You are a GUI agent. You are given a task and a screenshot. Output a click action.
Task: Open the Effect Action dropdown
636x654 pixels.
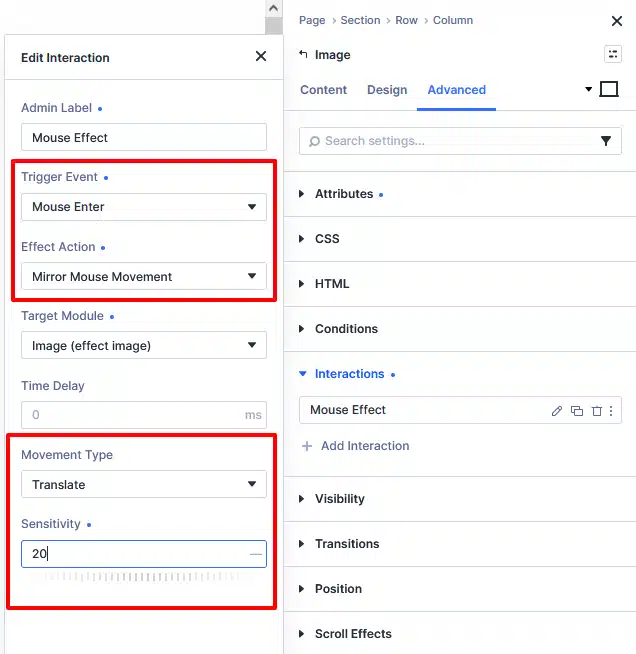(144, 276)
